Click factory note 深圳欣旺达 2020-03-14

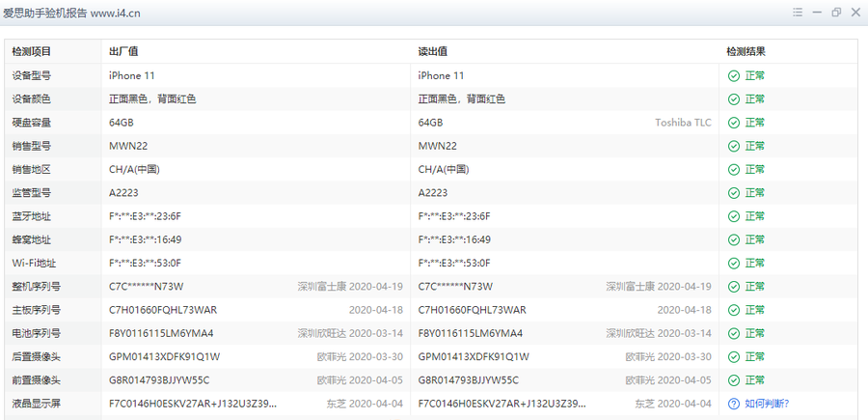[x=350, y=333]
